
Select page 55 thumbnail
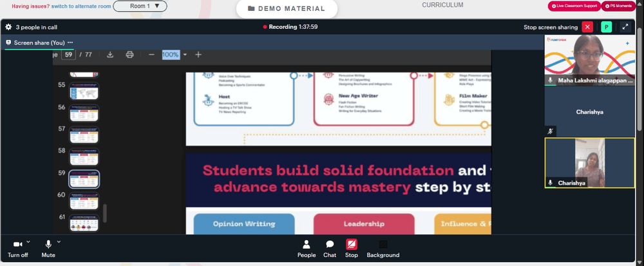(84, 91)
